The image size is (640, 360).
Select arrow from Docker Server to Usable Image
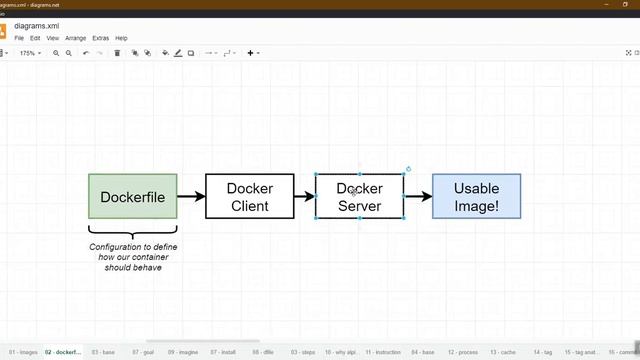(418, 196)
